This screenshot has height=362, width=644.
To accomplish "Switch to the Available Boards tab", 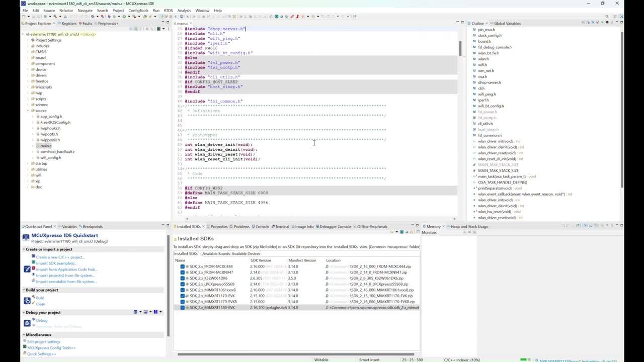I will 215,253.
